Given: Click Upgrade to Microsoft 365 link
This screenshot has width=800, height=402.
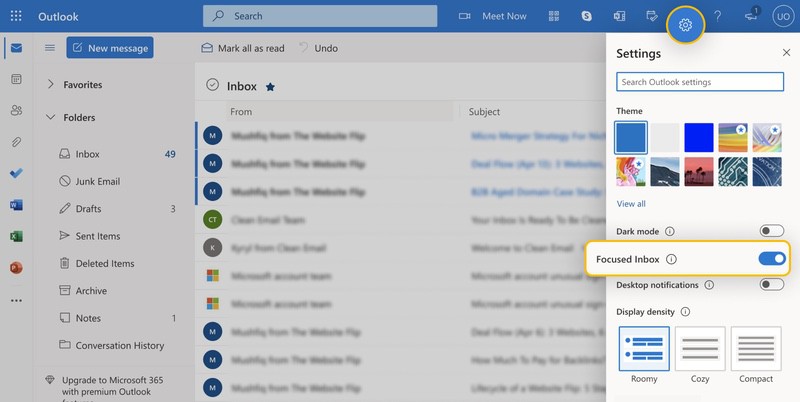Looking at the screenshot, I should click(x=112, y=386).
